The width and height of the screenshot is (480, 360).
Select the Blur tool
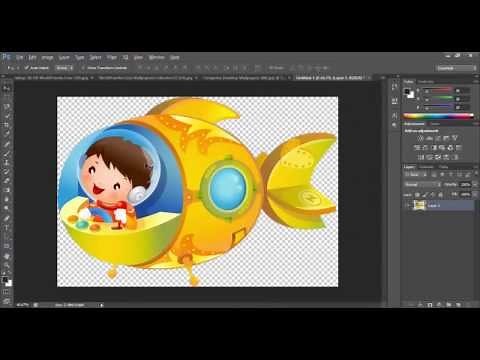pyautogui.click(x=6, y=200)
